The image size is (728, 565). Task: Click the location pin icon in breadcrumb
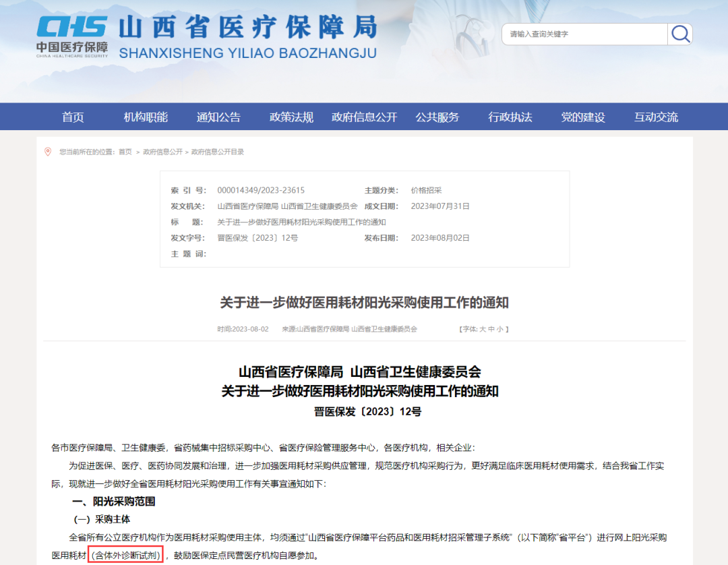coord(48,152)
